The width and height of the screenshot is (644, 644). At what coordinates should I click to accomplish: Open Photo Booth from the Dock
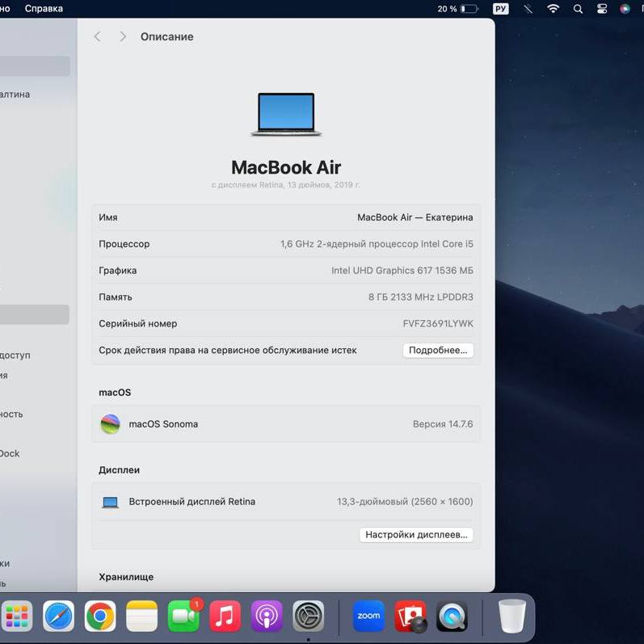point(410,616)
